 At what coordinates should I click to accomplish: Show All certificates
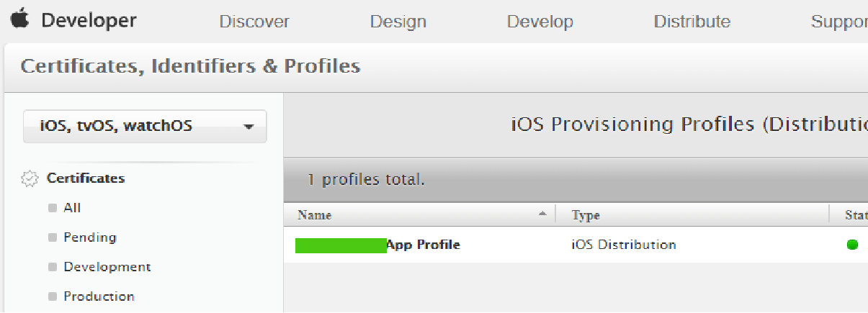pyautogui.click(x=72, y=208)
